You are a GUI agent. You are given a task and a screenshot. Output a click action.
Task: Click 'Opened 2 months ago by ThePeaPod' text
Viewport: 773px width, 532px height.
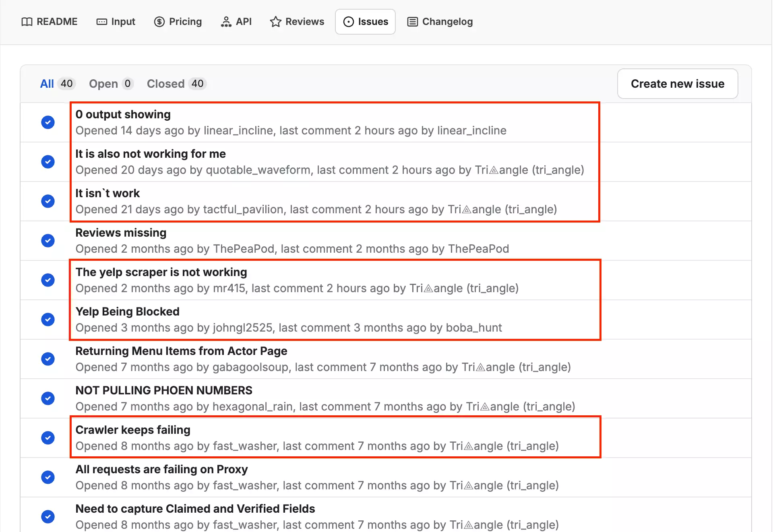(175, 249)
